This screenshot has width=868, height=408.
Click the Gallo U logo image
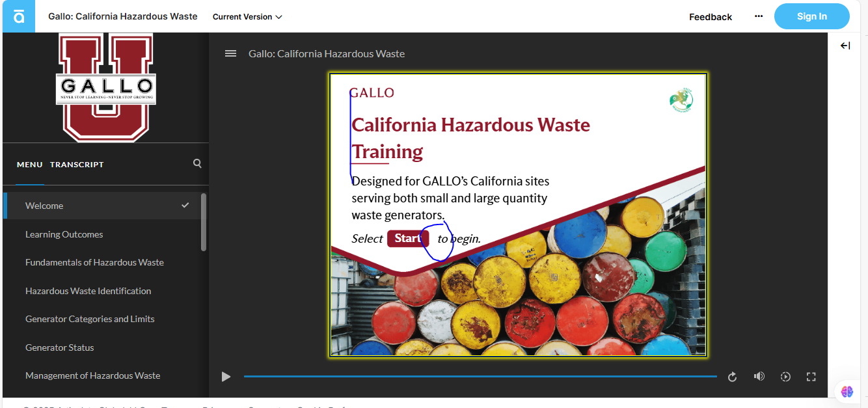pos(106,87)
